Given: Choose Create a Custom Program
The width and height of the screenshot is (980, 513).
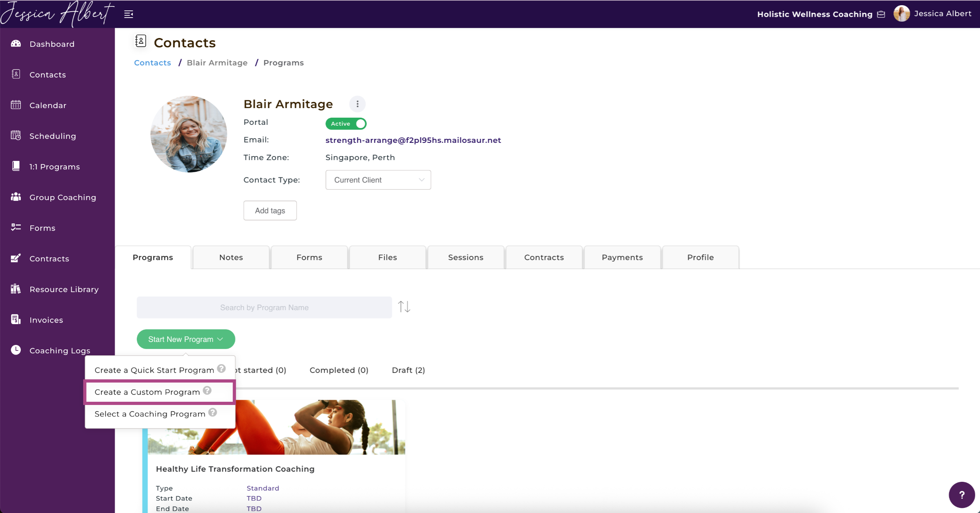Looking at the screenshot, I should click(x=147, y=392).
